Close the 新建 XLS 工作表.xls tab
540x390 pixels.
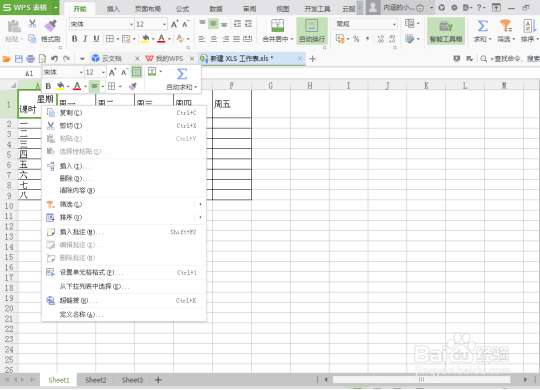300,59
